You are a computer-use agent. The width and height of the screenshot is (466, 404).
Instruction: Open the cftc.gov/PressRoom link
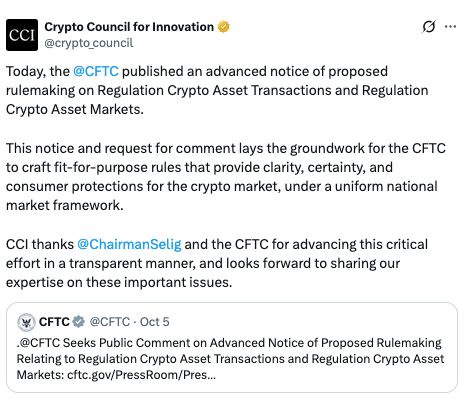142,375
